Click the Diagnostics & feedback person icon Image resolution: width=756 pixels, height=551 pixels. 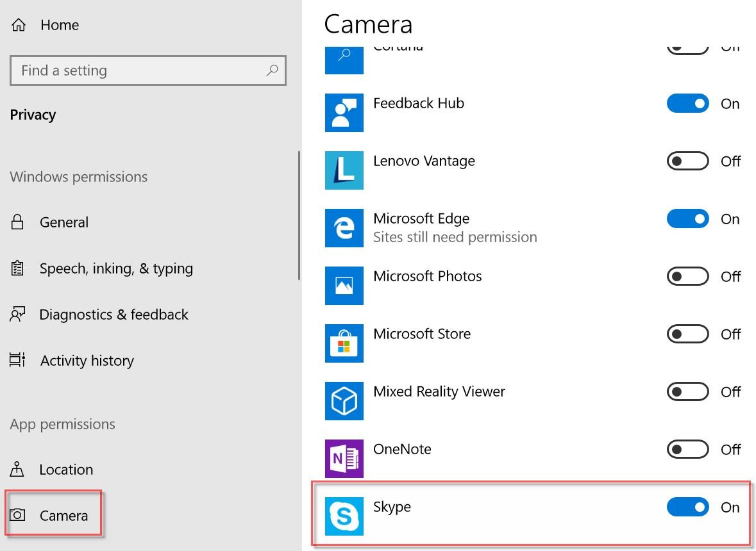(17, 314)
